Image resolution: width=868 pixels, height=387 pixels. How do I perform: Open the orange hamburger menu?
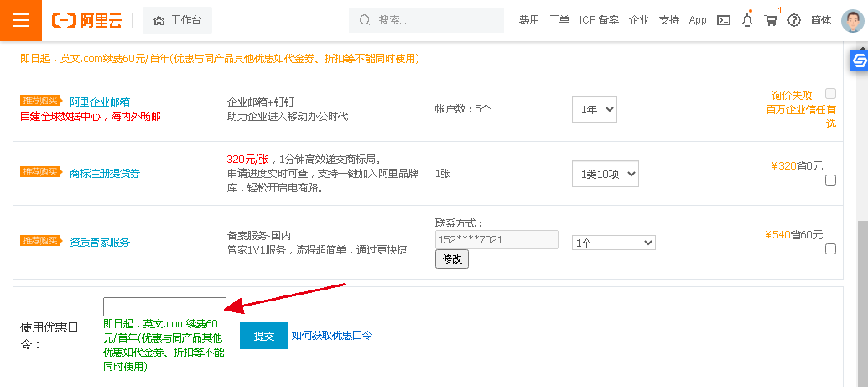click(20, 20)
